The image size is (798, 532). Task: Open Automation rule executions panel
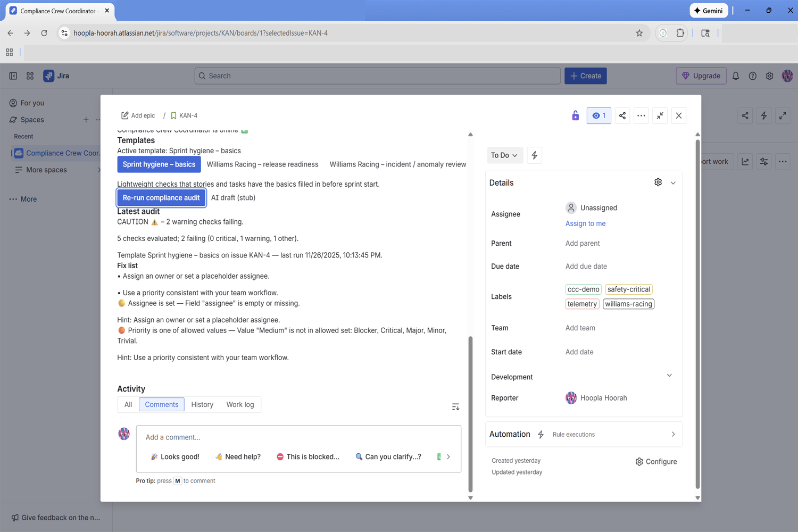[584, 434]
